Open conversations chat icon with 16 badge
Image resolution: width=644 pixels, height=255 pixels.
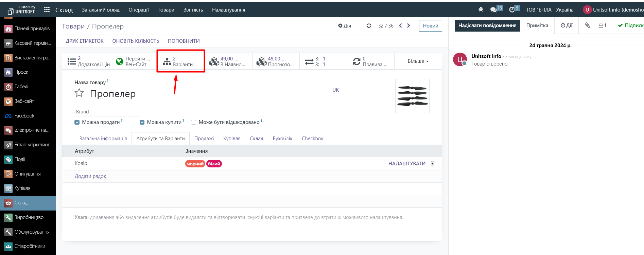493,10
